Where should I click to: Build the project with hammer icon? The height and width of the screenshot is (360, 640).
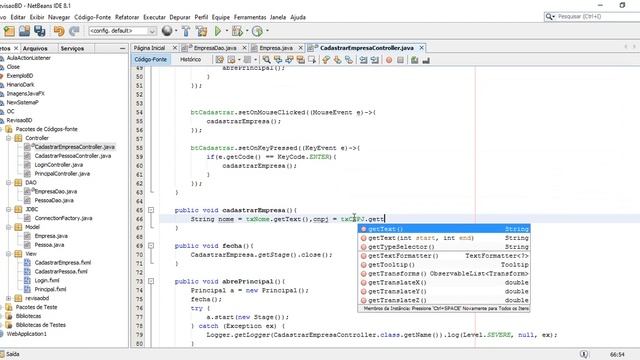pyautogui.click(x=186, y=31)
